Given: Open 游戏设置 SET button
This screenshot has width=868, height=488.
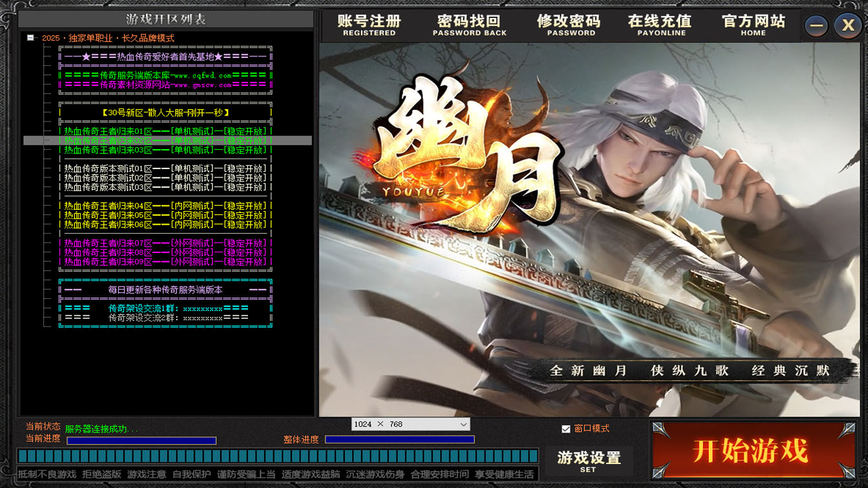Looking at the screenshot, I should [x=588, y=461].
